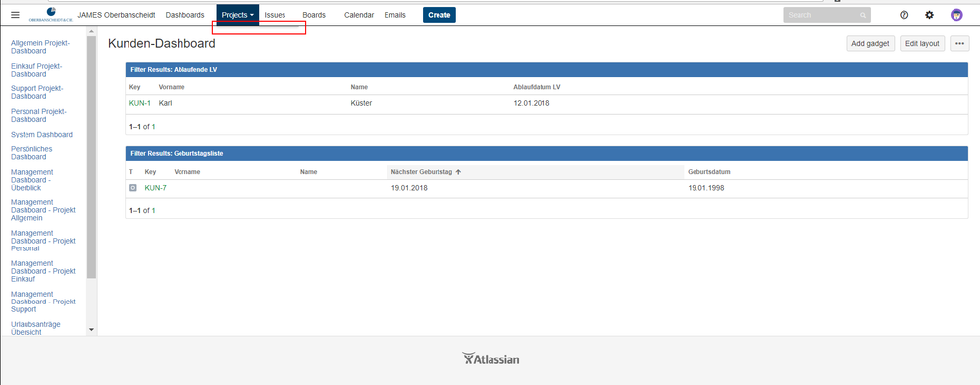Open the Issues menu
The height and width of the screenshot is (385, 980).
pyautogui.click(x=275, y=15)
